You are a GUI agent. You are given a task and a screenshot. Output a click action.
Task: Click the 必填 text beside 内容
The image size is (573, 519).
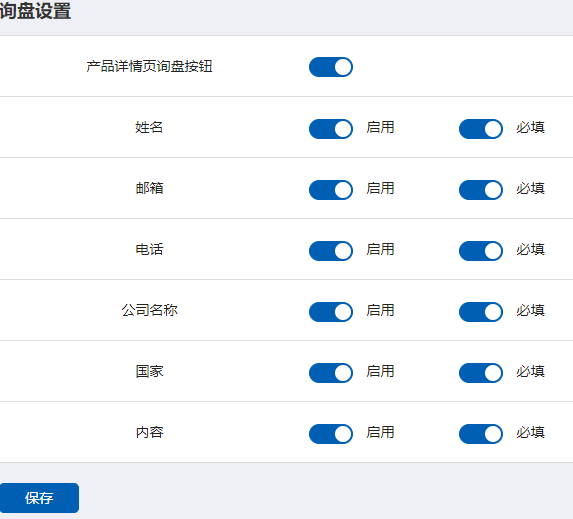(531, 432)
